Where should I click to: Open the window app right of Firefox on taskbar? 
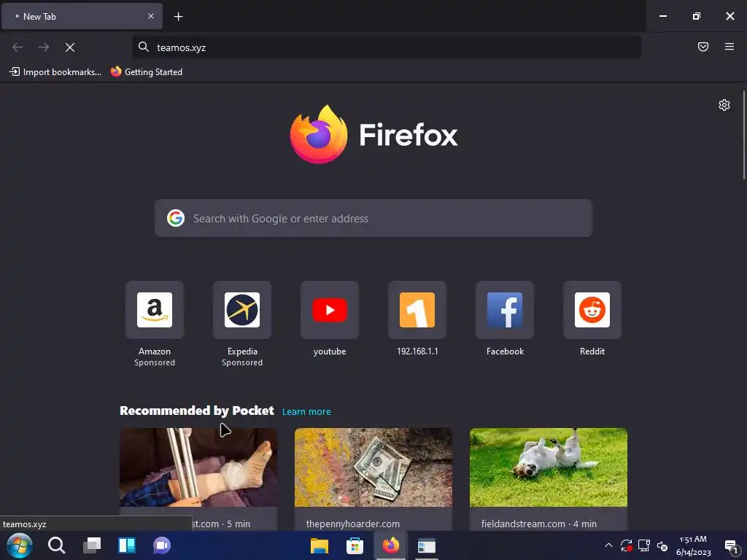tap(426, 546)
